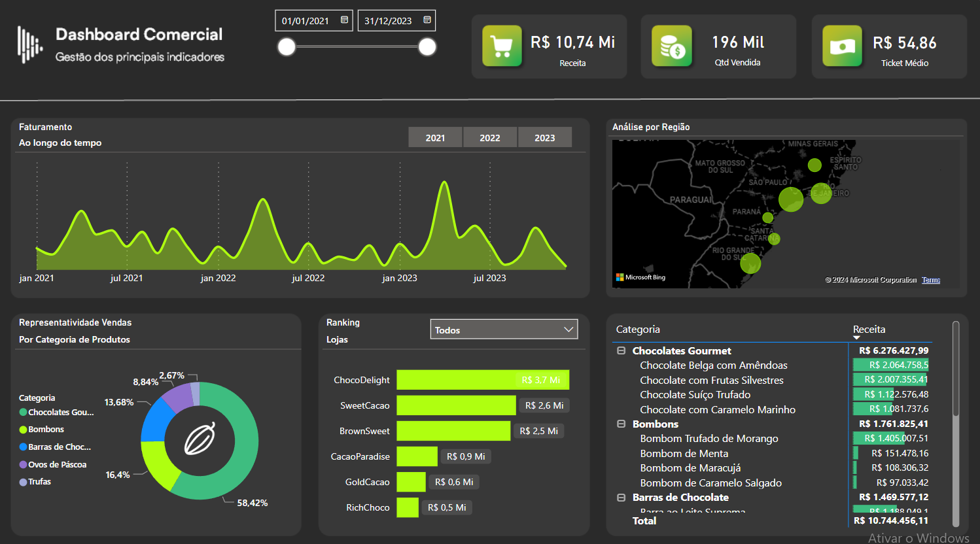The height and width of the screenshot is (544, 980).
Task: Collapse the Chocolates Gourmet category row
Action: point(620,350)
